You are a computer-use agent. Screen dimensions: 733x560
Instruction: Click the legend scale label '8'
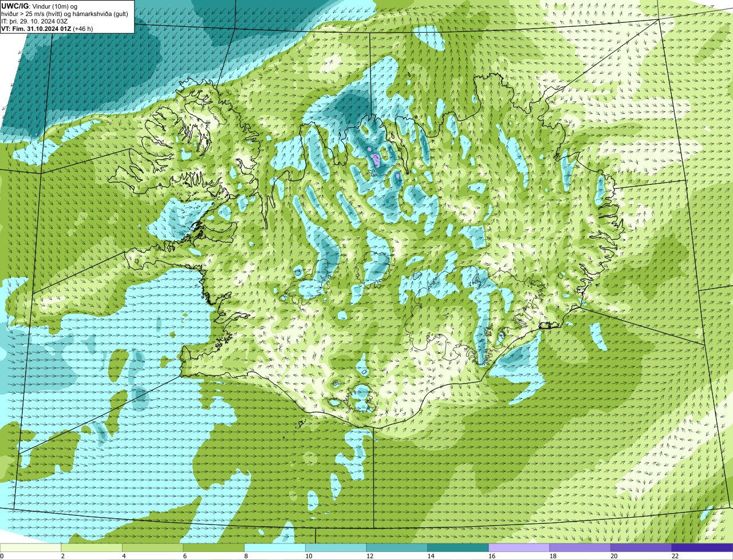(246, 556)
